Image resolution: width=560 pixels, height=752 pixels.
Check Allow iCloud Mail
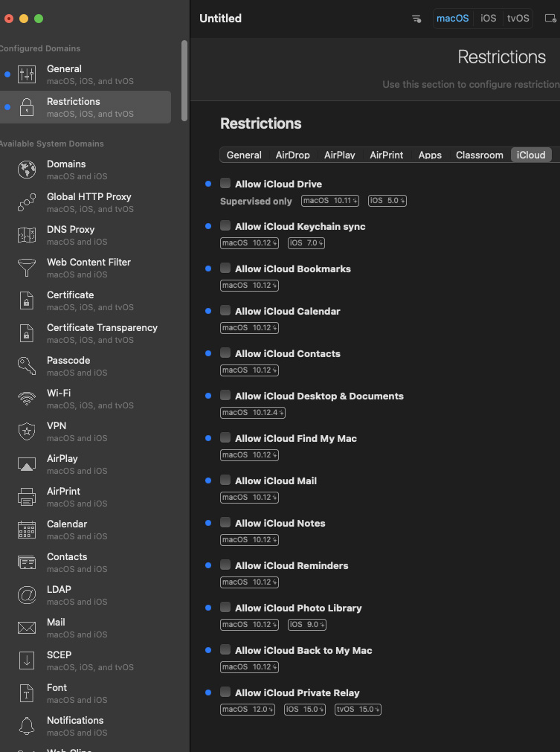click(x=225, y=480)
